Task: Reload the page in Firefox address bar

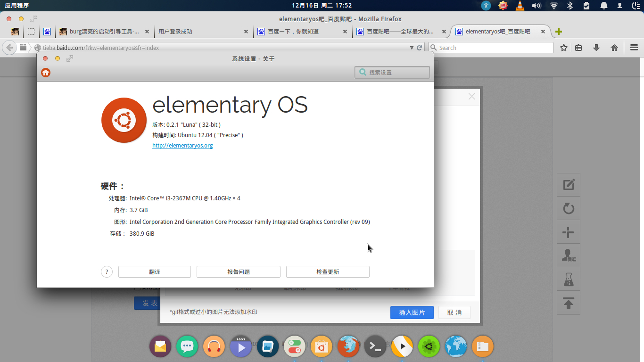Action: (x=420, y=48)
